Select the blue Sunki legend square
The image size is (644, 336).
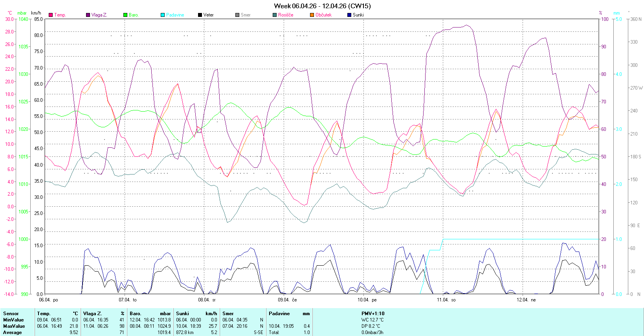(x=349, y=15)
